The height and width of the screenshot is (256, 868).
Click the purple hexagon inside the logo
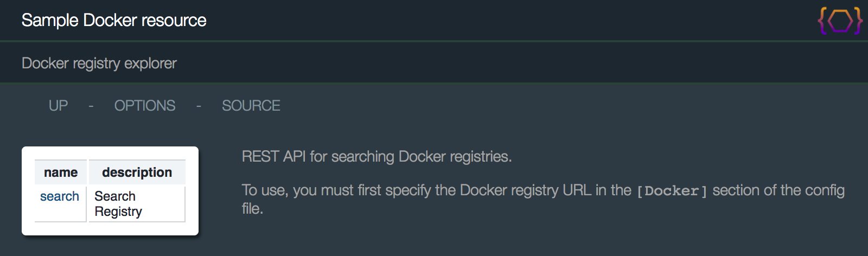(x=840, y=21)
